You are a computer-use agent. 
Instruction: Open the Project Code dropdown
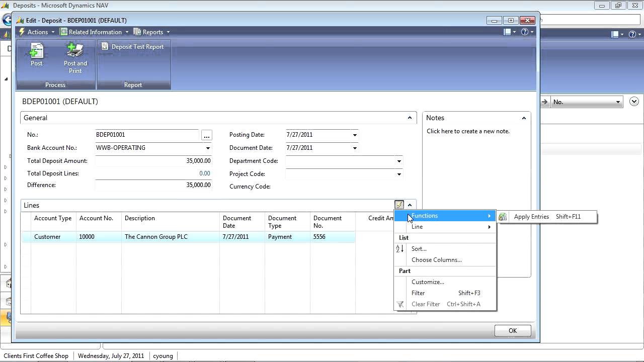click(x=399, y=174)
